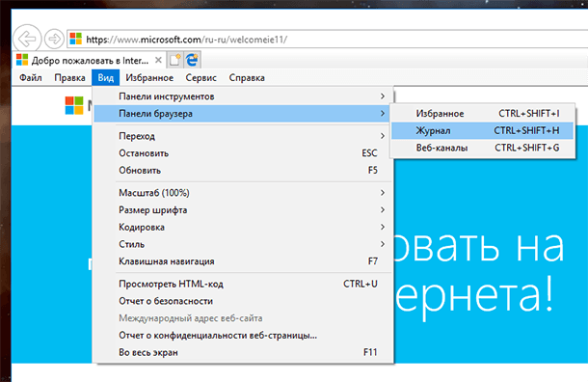Expand the Стиль submenu
Screen dimensions: 588x382
[x=243, y=244]
